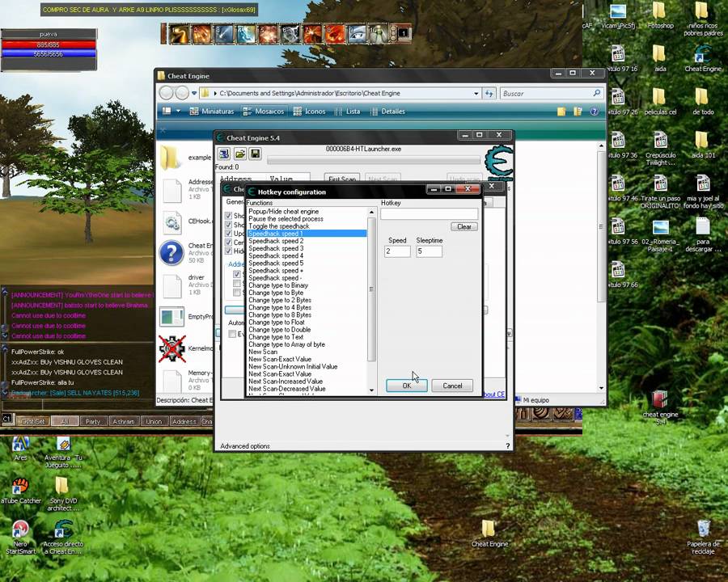
Task: Click First Scan button in Cheat Engine
Action: [x=342, y=178]
